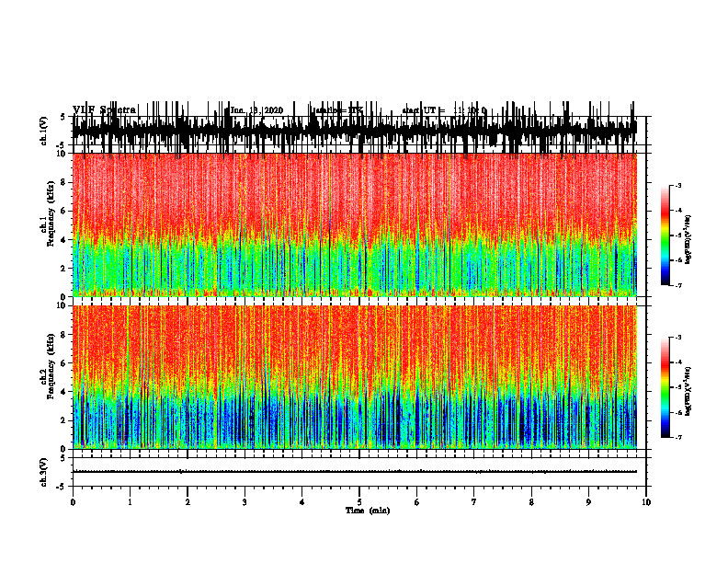Click the 3 minute tick label
This screenshot has height=563, width=728.
[x=245, y=502]
